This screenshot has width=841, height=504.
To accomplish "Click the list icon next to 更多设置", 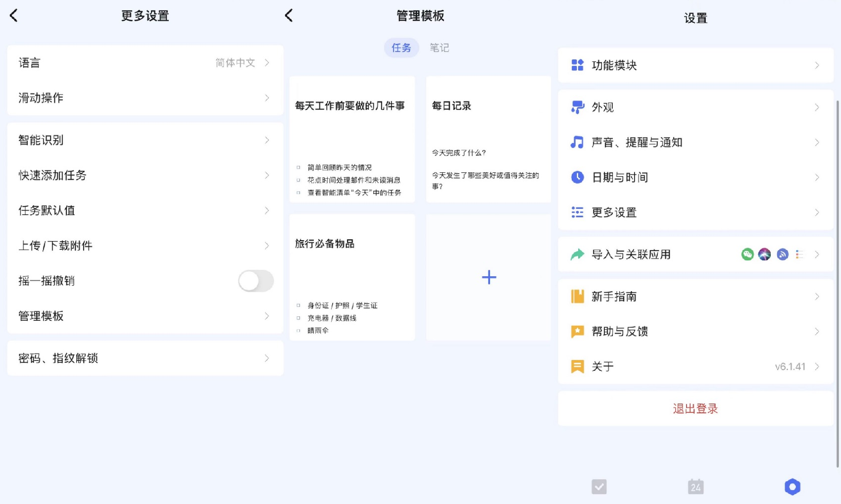I will [577, 212].
